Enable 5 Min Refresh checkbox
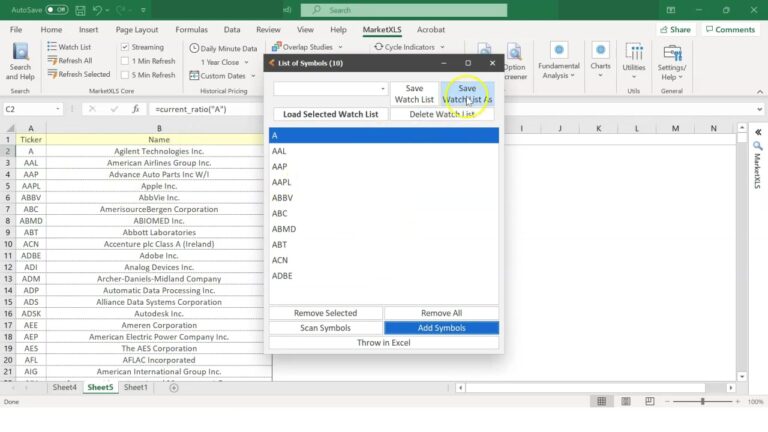The height and width of the screenshot is (432, 768). click(x=125, y=75)
